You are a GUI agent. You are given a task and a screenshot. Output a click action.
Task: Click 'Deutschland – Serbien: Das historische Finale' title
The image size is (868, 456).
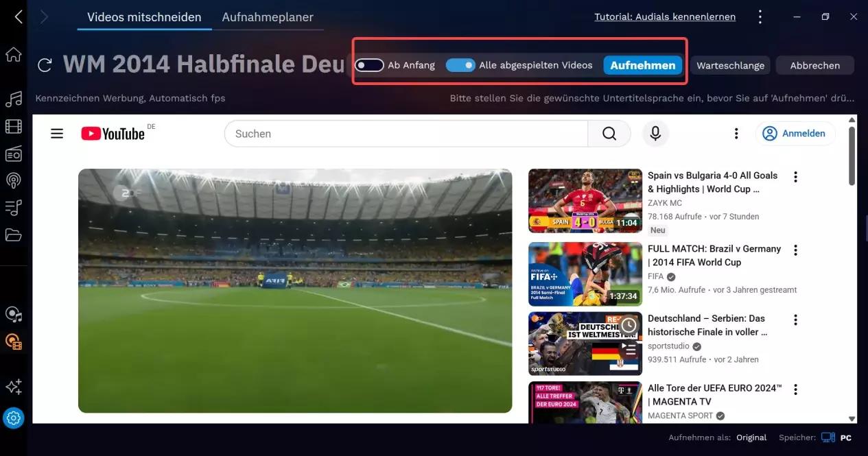coord(707,325)
